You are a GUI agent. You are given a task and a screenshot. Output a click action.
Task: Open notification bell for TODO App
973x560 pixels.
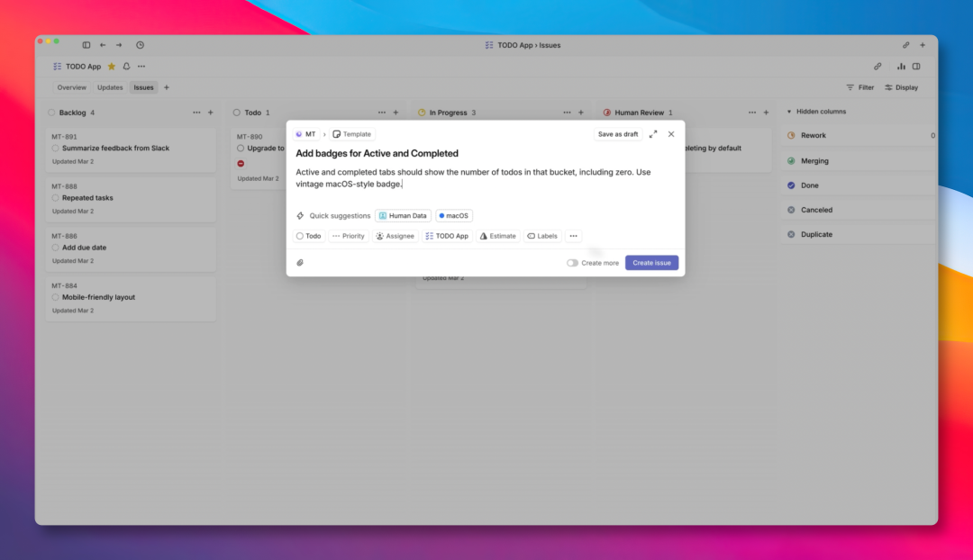point(127,67)
